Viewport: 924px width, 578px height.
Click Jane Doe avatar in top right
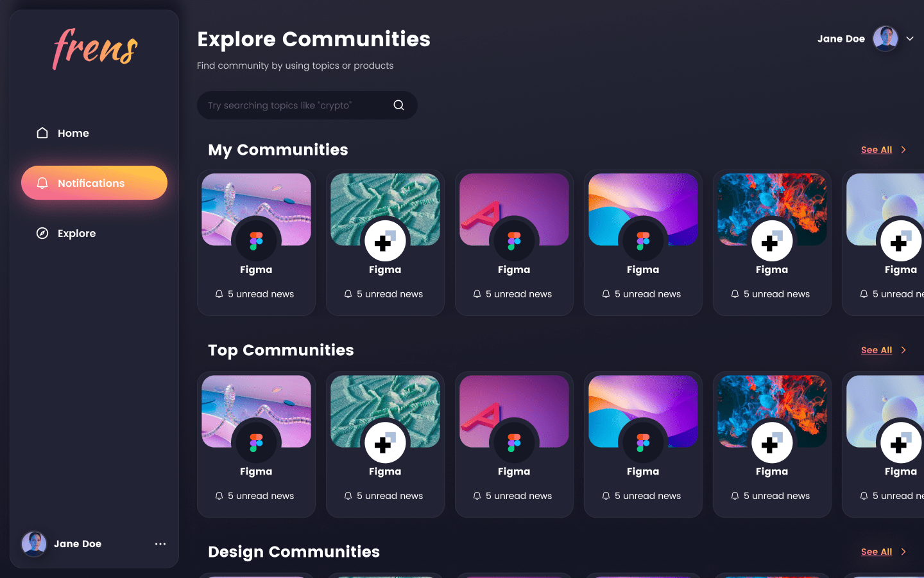tap(886, 39)
